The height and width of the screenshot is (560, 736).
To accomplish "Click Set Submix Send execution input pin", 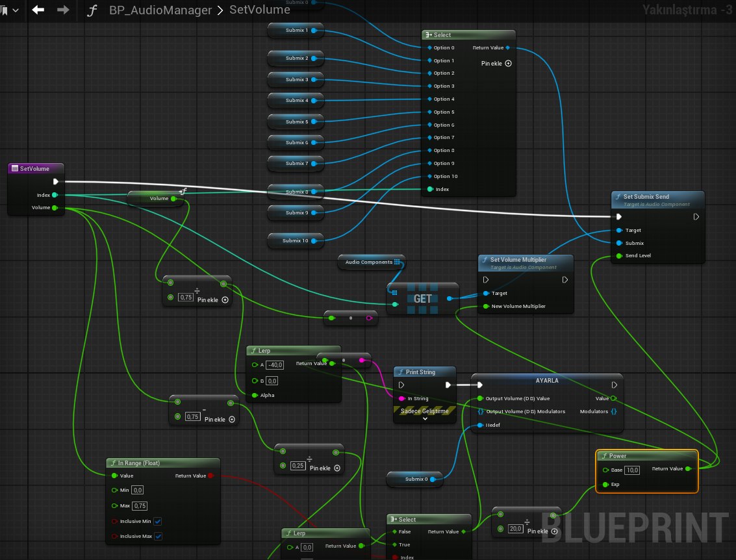I will click(618, 217).
